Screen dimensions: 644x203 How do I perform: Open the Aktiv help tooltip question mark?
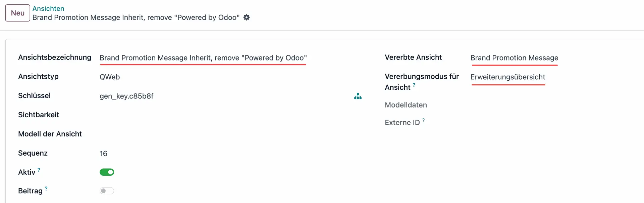(39, 169)
